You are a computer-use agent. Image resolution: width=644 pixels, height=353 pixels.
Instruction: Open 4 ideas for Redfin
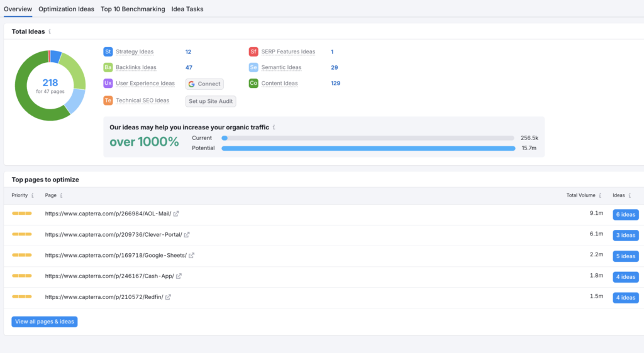click(626, 298)
